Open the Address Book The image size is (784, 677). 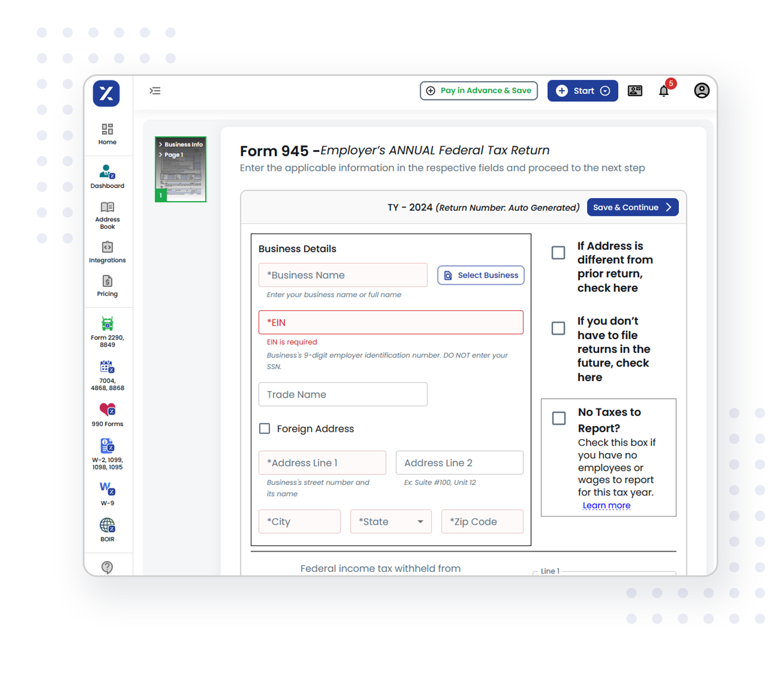(107, 215)
